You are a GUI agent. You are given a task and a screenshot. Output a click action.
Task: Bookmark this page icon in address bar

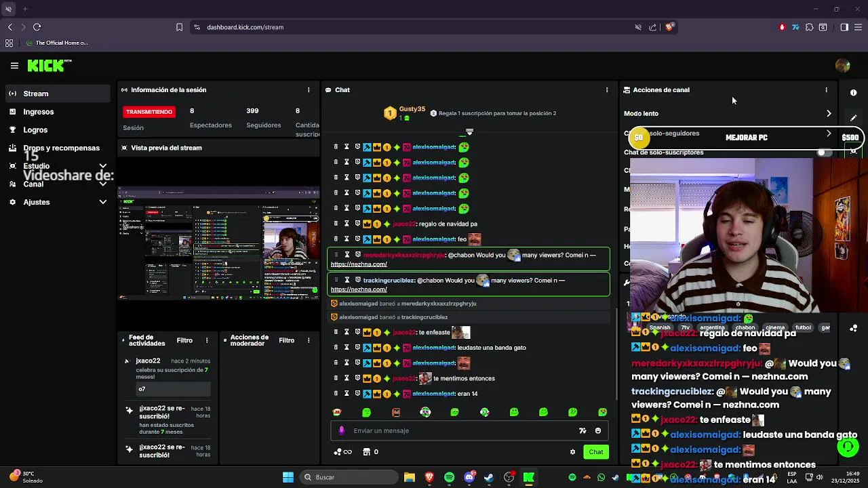179,27
